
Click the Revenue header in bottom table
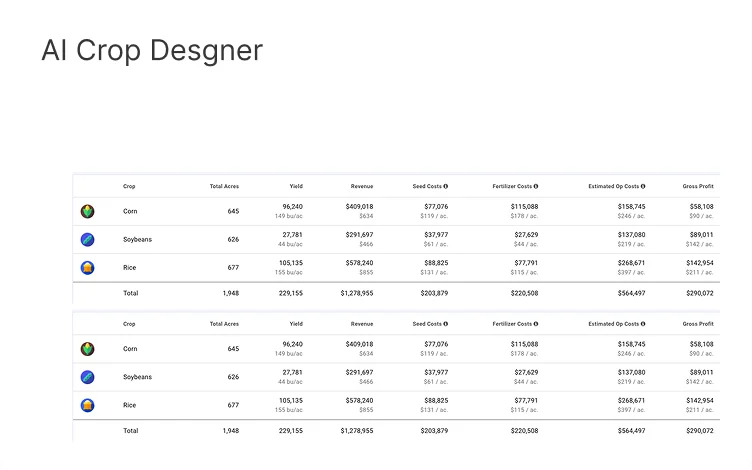point(362,324)
